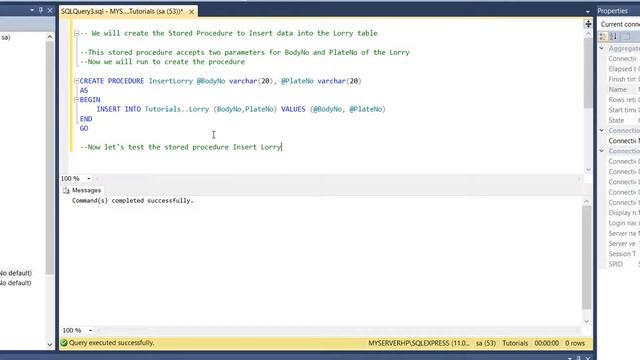Click the 'sa (53)' login status entry
The height and width of the screenshot is (360, 640).
(486, 343)
